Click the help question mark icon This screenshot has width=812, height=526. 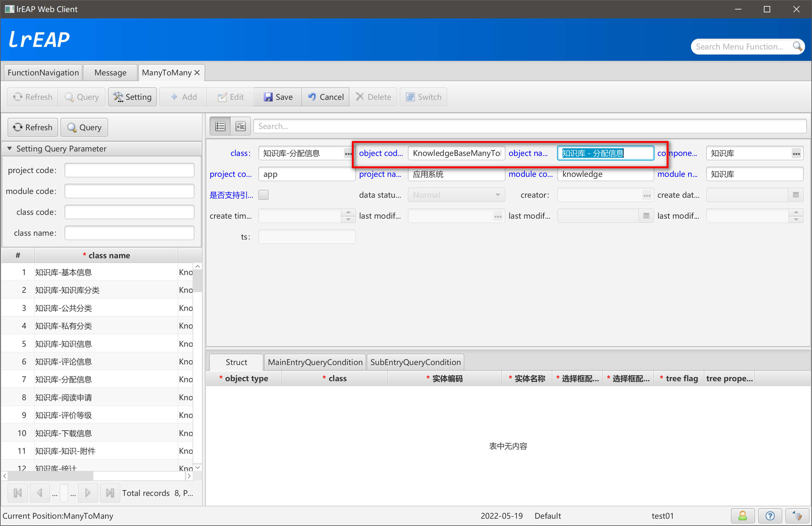tap(770, 516)
